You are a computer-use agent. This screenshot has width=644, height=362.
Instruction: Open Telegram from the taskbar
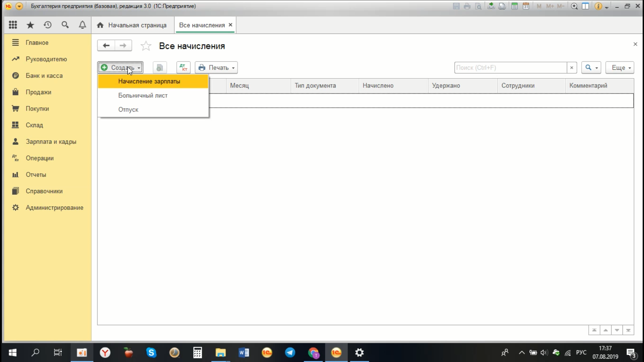click(290, 353)
